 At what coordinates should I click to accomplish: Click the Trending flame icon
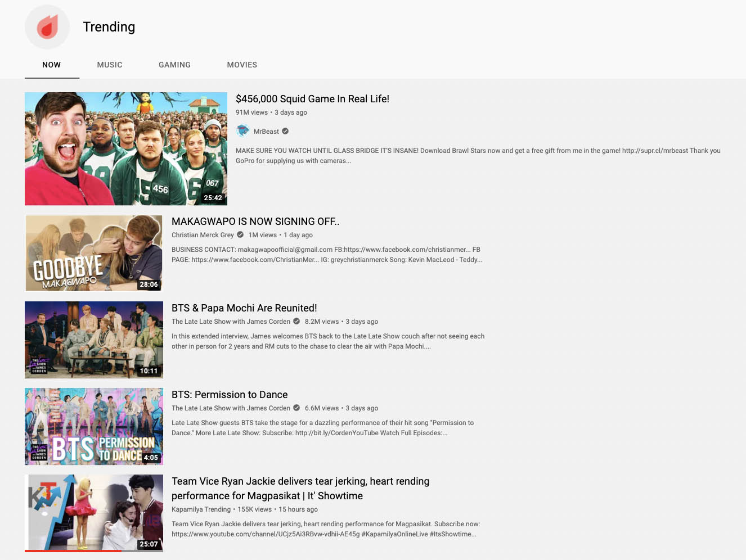click(47, 27)
